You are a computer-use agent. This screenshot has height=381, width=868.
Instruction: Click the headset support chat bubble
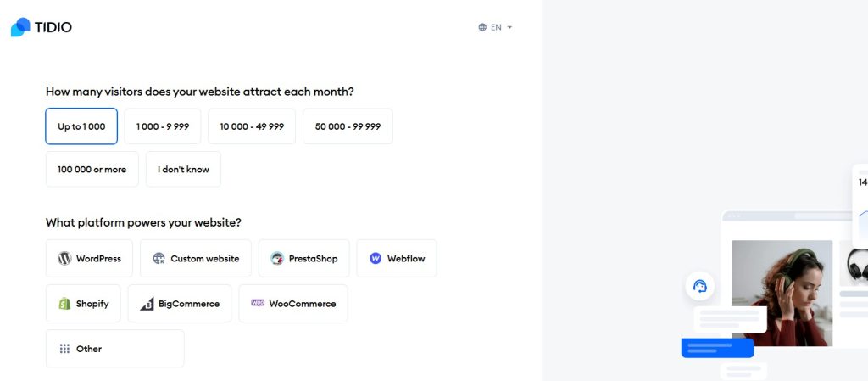coord(700,286)
